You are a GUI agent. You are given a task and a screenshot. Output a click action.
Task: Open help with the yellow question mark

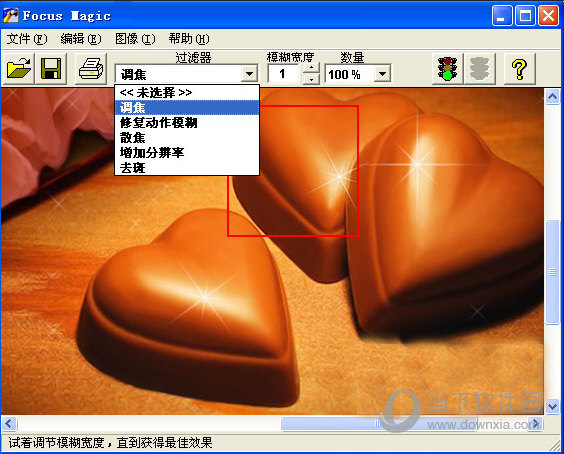(519, 68)
